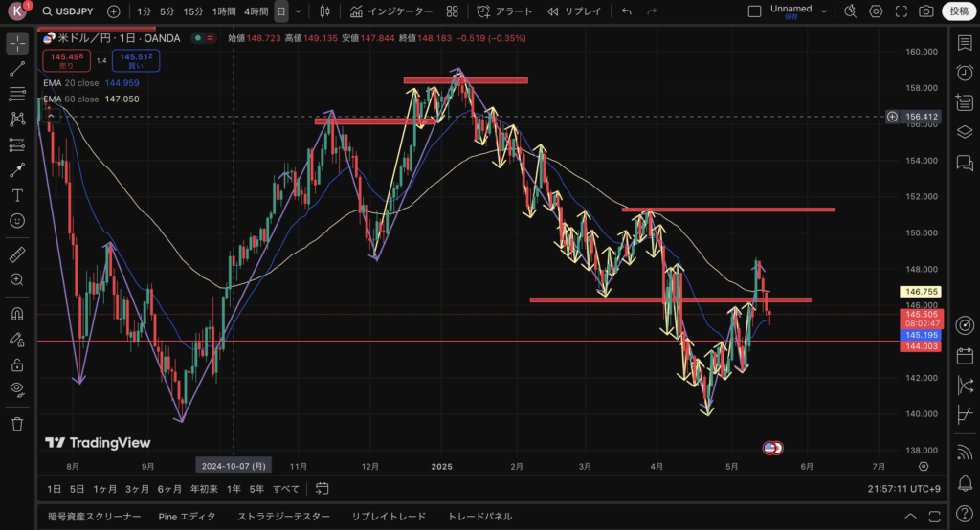Open the help center question icon
The width and height of the screenshot is (980, 530).
coord(965,514)
